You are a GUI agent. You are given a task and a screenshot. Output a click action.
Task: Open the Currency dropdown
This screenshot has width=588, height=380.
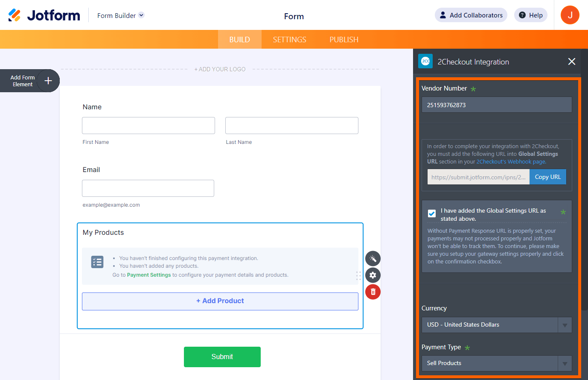coord(497,325)
